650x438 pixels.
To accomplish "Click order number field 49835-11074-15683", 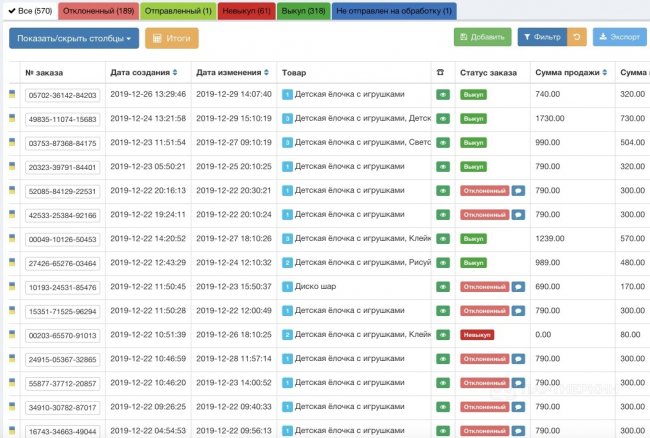I will 62,119.
